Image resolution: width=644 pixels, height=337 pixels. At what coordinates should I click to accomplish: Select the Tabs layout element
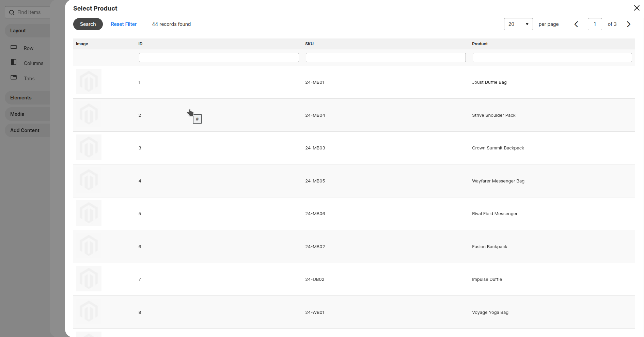pos(29,78)
